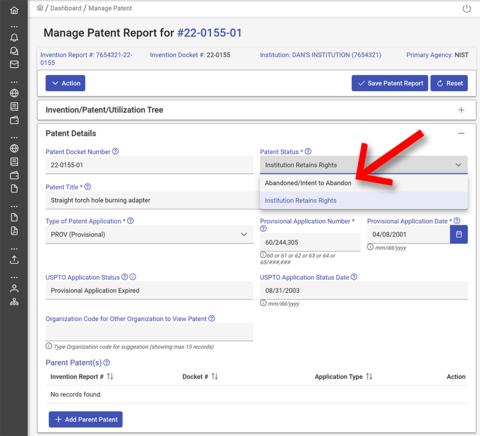Click Provisional Application Number field
Image resolution: width=480 pixels, height=436 pixels.
point(310,242)
